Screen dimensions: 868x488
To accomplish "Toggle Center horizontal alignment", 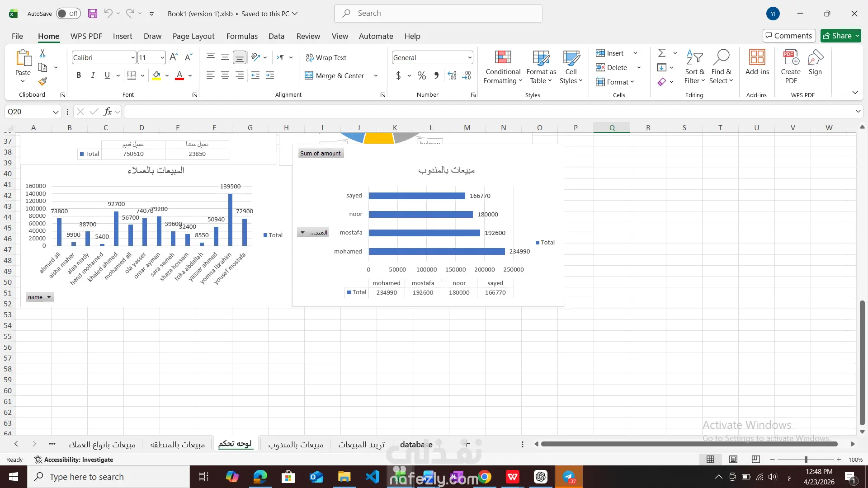I will [225, 75].
